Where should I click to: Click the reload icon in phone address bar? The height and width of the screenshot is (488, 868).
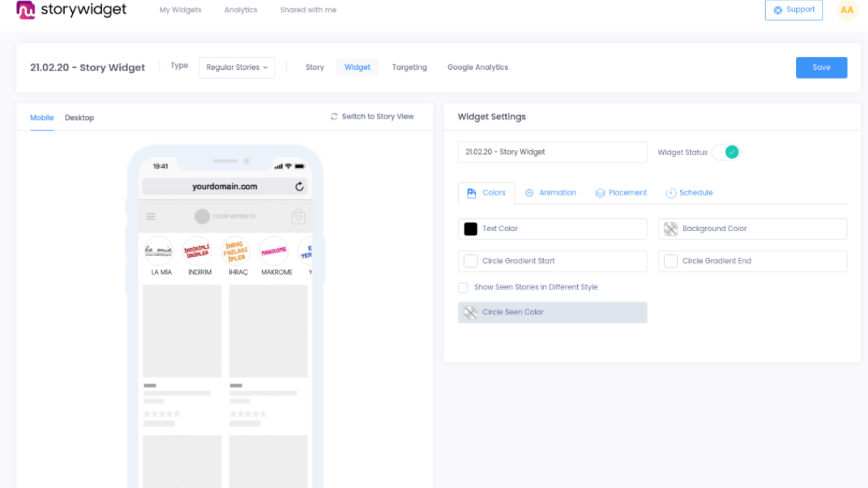pos(300,186)
